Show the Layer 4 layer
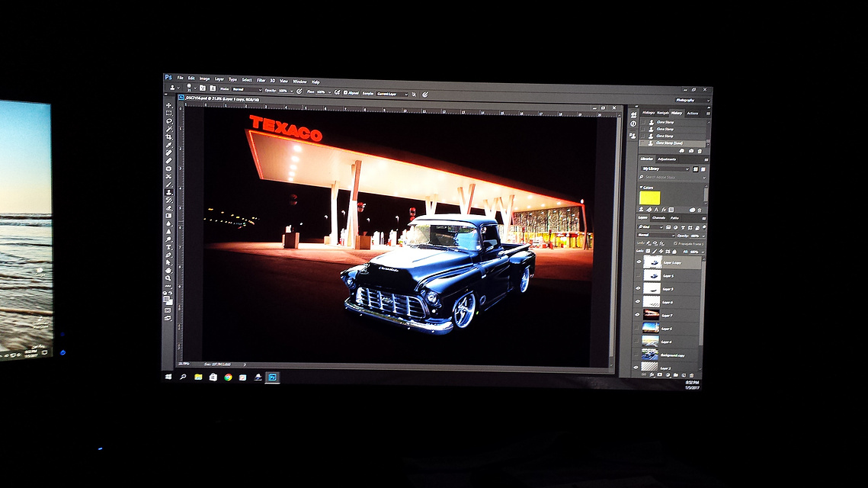868x488 pixels. (x=636, y=341)
